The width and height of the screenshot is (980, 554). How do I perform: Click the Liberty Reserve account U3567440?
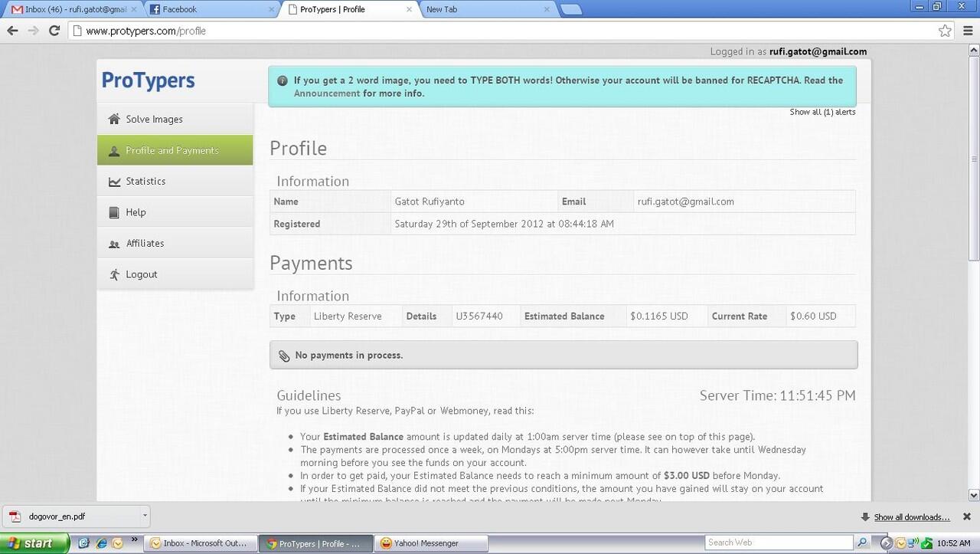click(479, 316)
